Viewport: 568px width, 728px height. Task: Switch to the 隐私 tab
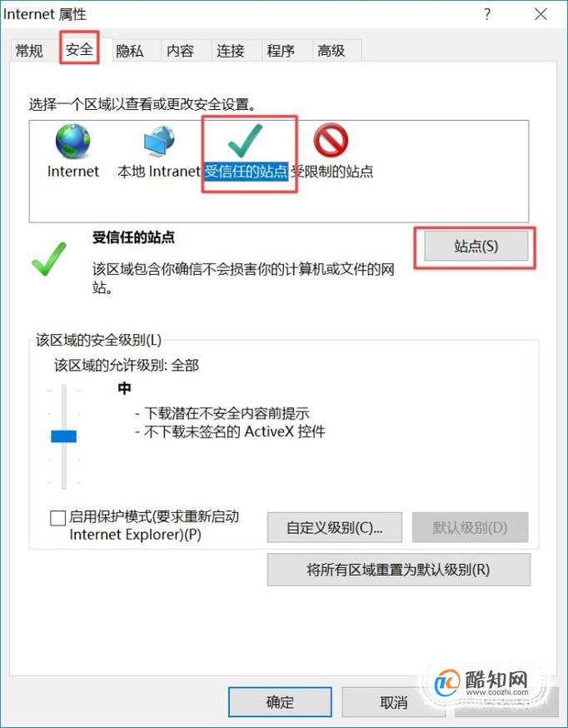coord(130,50)
